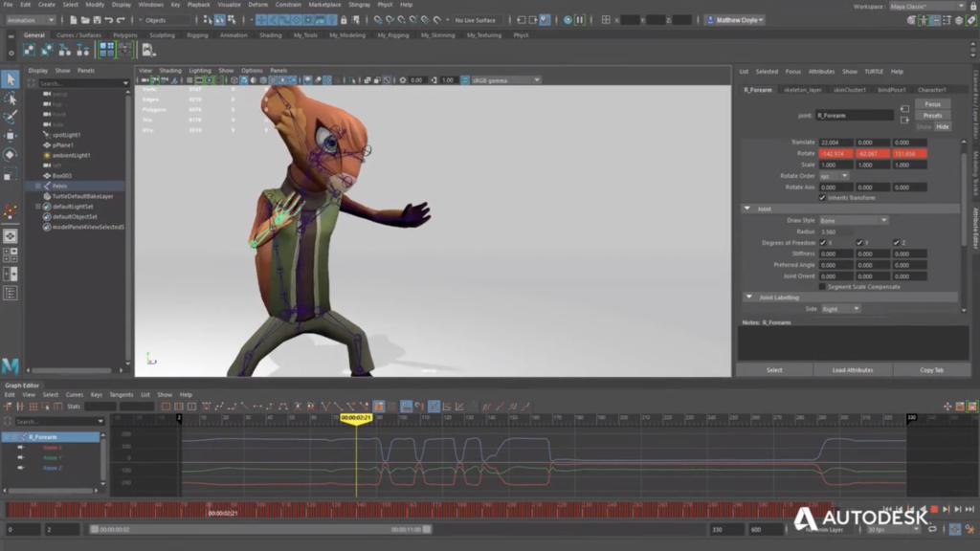Open the Curves menu in the Graph Editor
Image resolution: width=980 pixels, height=551 pixels.
coord(75,395)
